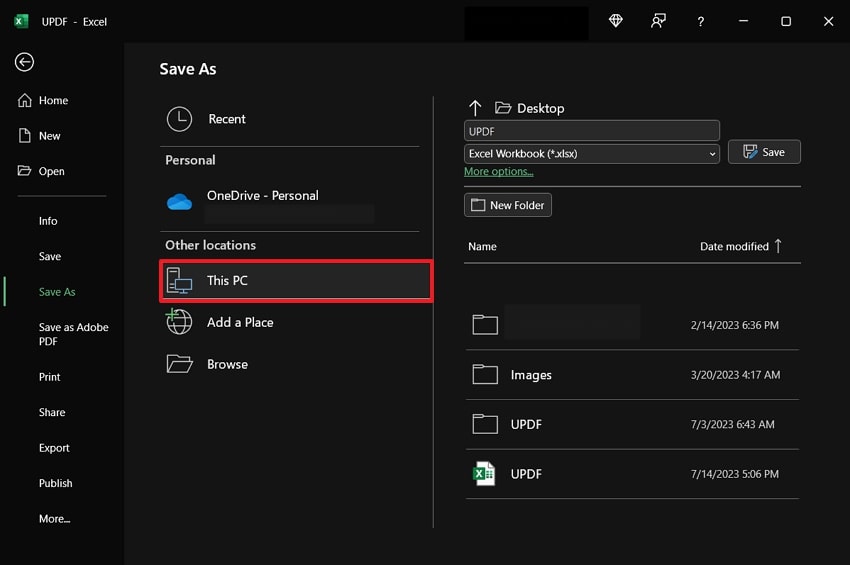The width and height of the screenshot is (850, 565).
Task: Select This PC location
Action: [295, 281]
